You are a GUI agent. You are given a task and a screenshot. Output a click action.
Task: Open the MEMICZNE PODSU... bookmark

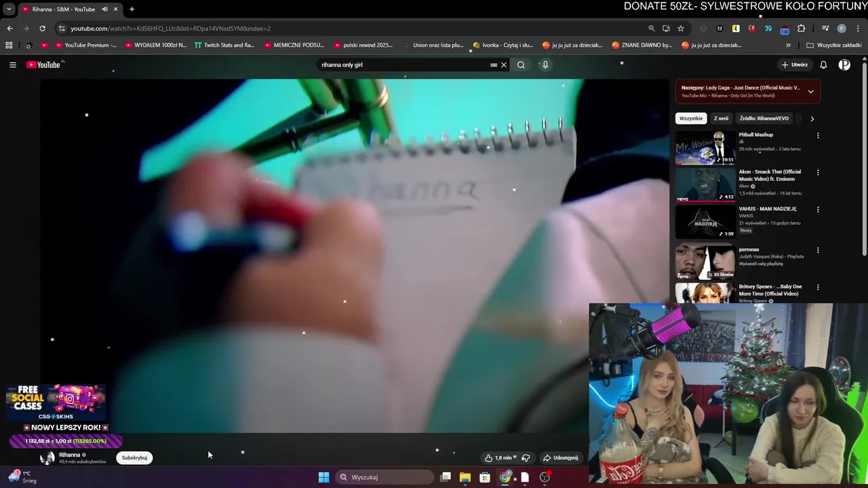[x=294, y=45]
